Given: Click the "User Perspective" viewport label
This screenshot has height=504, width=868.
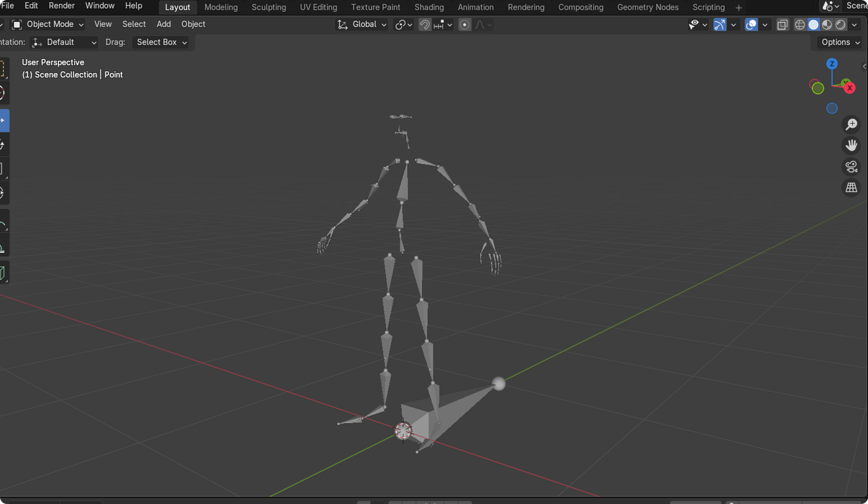Looking at the screenshot, I should tap(53, 62).
